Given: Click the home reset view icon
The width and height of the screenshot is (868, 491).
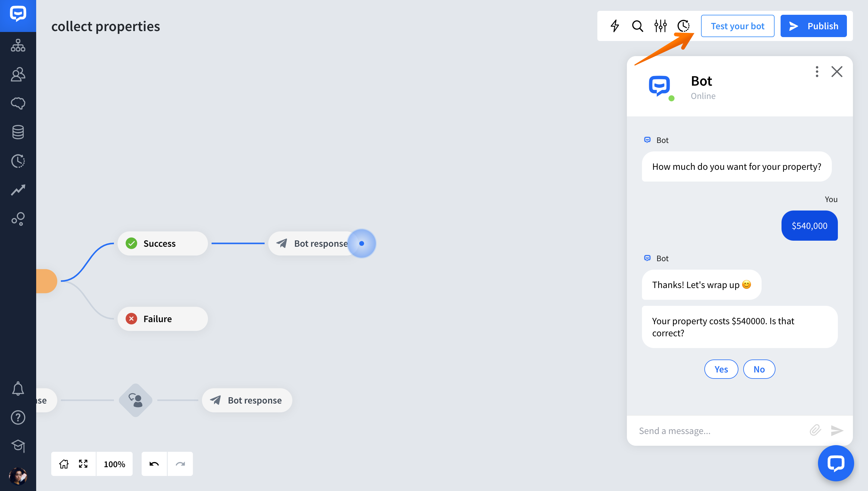Looking at the screenshot, I should tap(64, 464).
